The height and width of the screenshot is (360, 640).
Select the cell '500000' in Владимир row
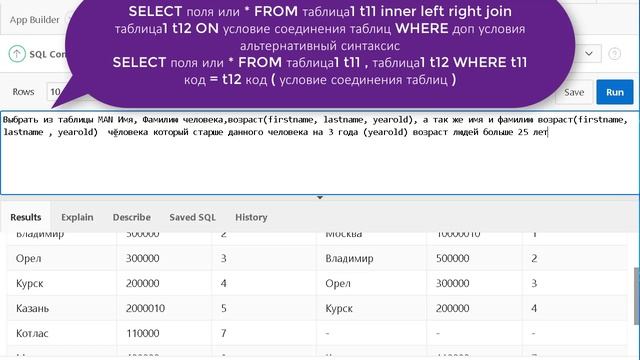point(452,258)
